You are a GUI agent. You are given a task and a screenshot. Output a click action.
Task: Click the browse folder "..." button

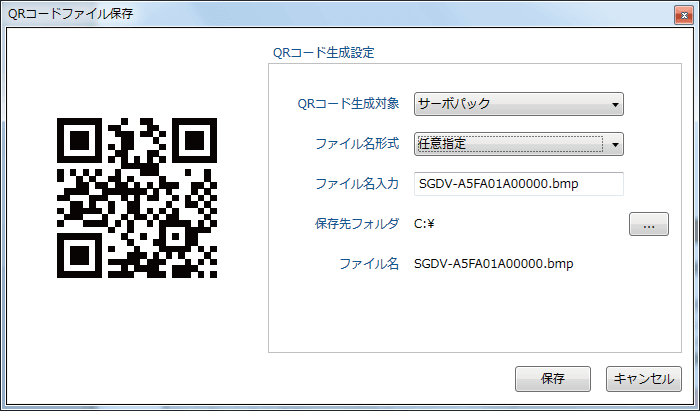pos(649,225)
